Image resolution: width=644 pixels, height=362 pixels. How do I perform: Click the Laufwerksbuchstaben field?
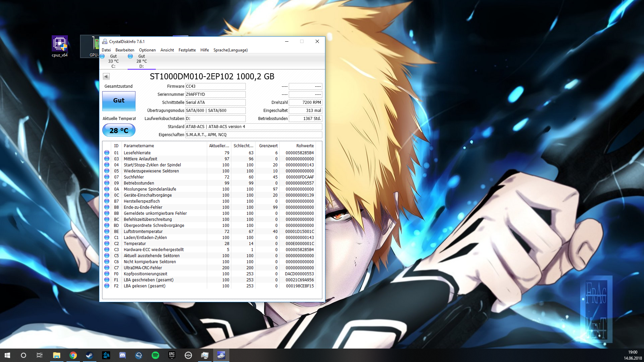pyautogui.click(x=215, y=119)
